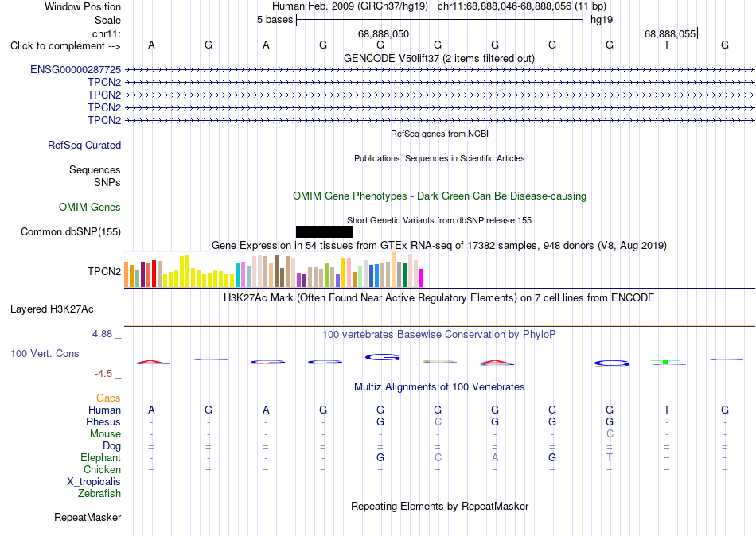The height and width of the screenshot is (536, 756).
Task: Click the 100 vertebrates Basewise Conservation title
Action: (x=439, y=335)
